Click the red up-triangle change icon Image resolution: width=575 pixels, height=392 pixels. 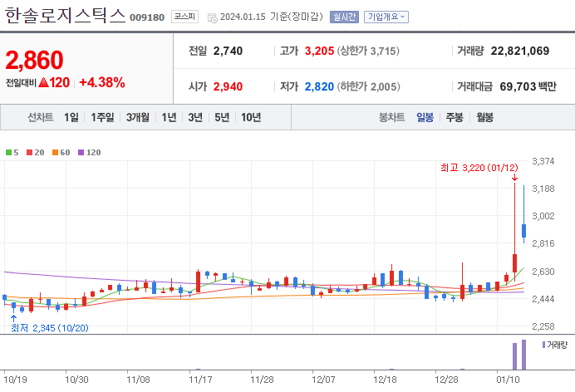coord(44,82)
